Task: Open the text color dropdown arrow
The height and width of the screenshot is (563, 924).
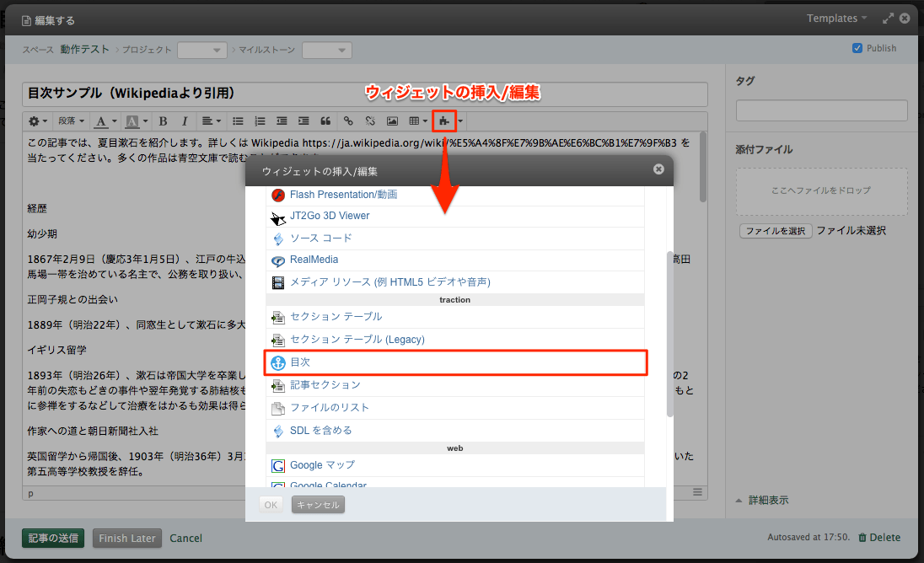Action: (x=115, y=121)
